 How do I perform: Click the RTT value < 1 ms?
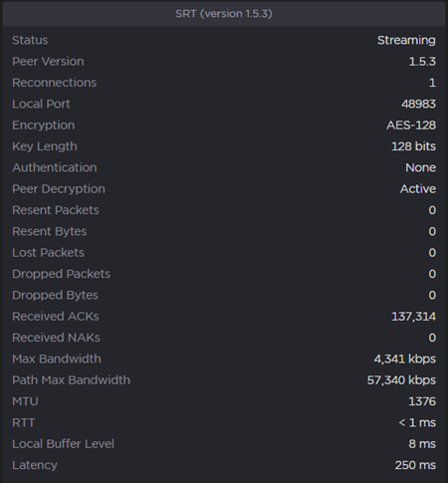coord(417,422)
